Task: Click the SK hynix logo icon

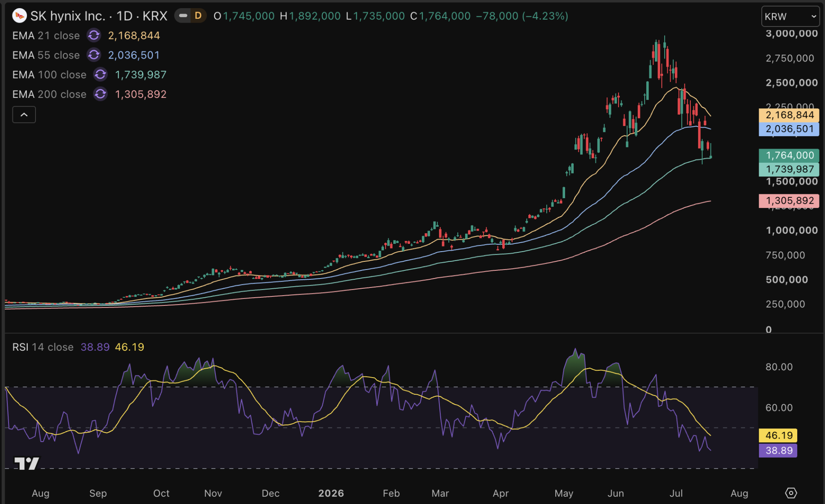Action: click(19, 16)
